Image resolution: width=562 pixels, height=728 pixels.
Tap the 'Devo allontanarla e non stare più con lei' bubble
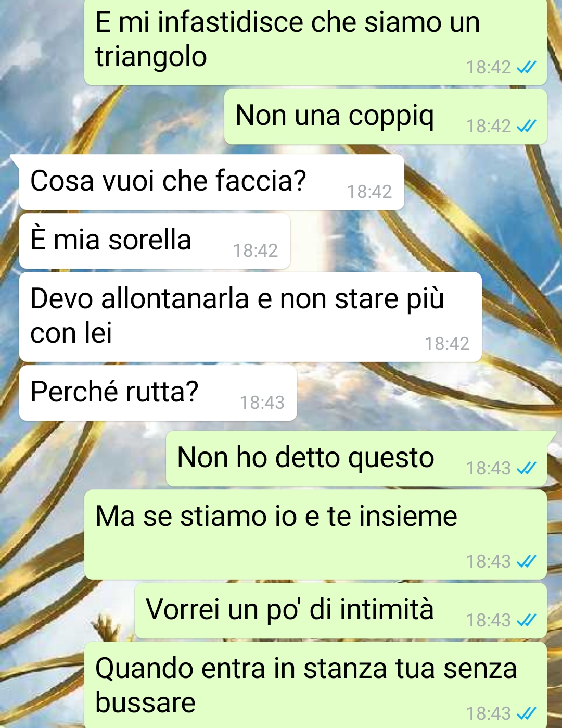(250, 317)
